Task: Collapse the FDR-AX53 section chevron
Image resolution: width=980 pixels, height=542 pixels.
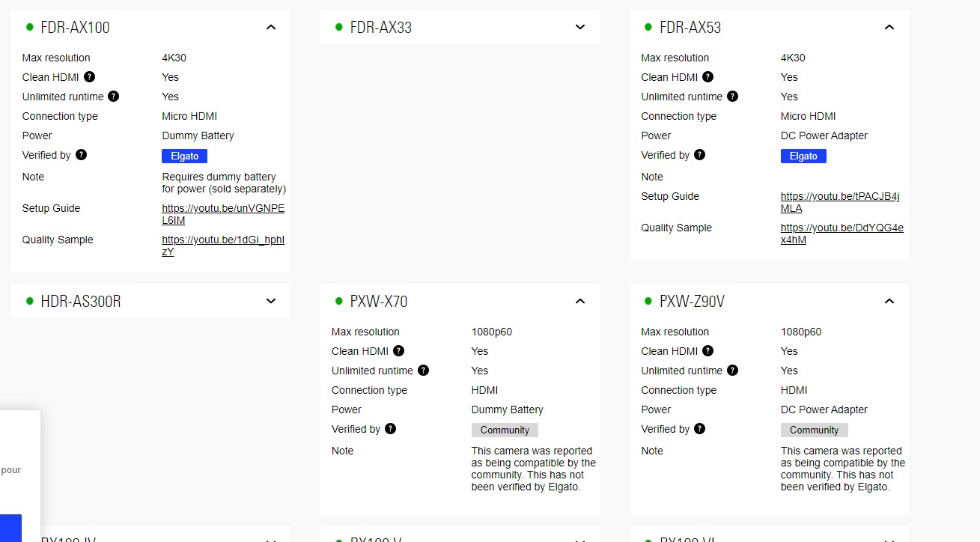Action: pos(889,28)
